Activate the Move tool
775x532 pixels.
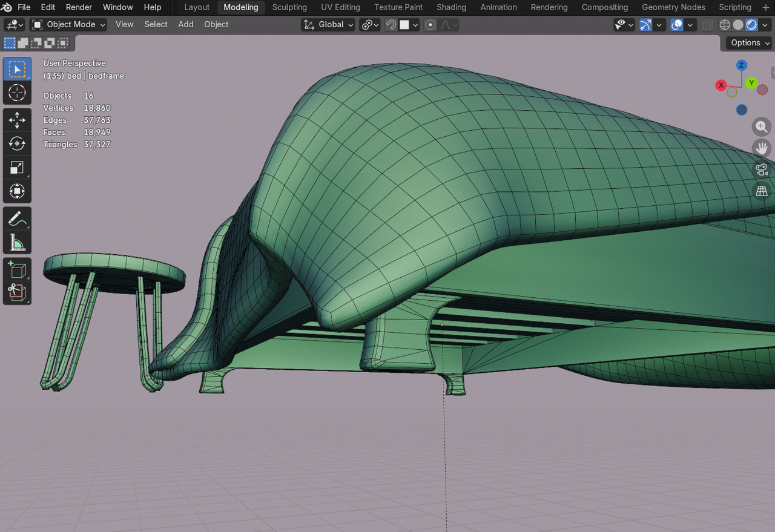[17, 120]
